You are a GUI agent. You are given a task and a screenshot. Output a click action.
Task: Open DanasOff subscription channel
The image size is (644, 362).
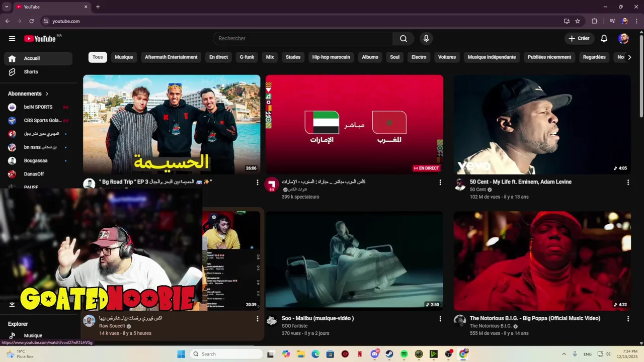38,174
